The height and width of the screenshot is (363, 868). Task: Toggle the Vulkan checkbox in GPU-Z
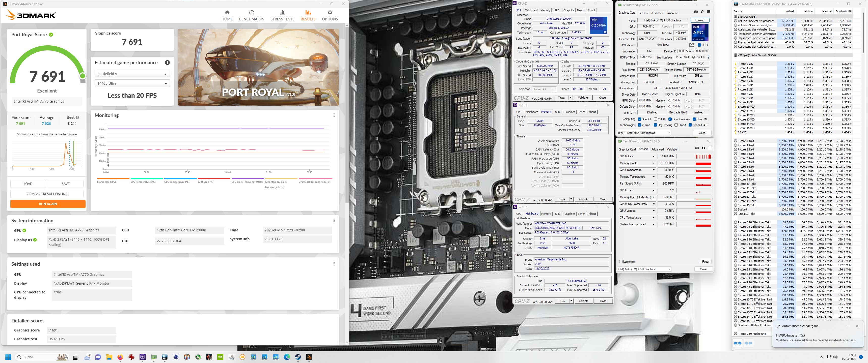[639, 125]
